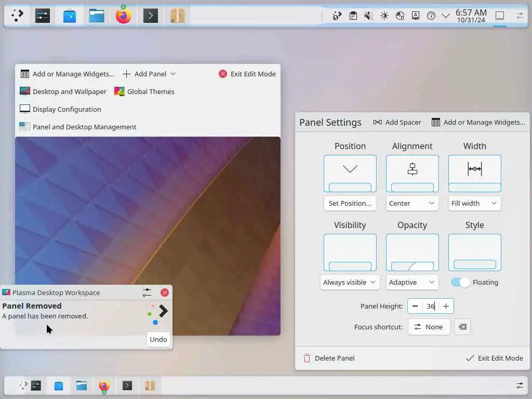The width and height of the screenshot is (532, 399).
Task: Click application launcher in bottom panel
Action: click(x=23, y=385)
